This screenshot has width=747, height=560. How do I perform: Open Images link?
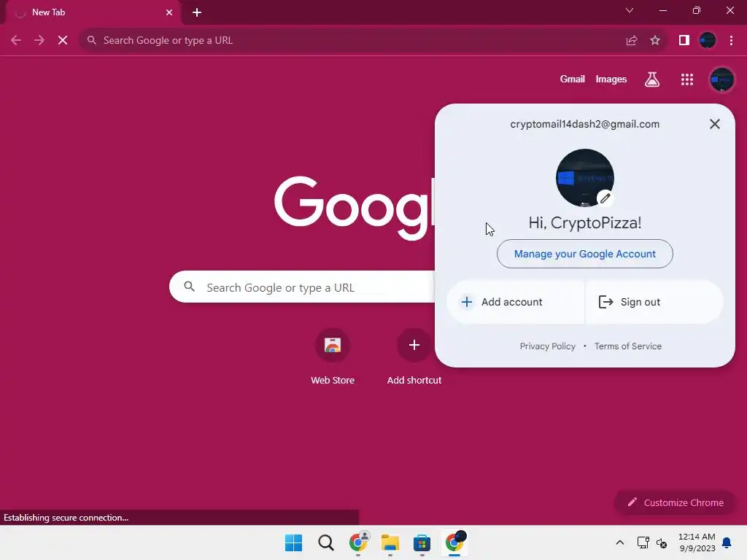pos(611,79)
